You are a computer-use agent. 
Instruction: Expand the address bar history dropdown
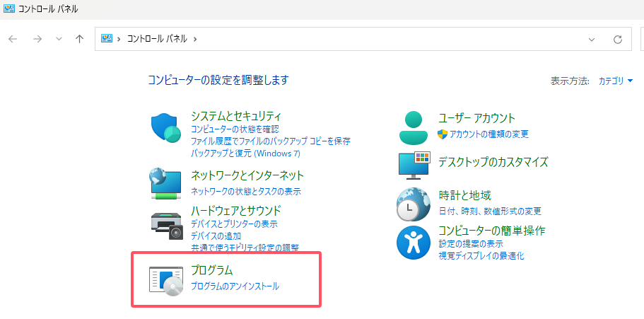(592, 40)
